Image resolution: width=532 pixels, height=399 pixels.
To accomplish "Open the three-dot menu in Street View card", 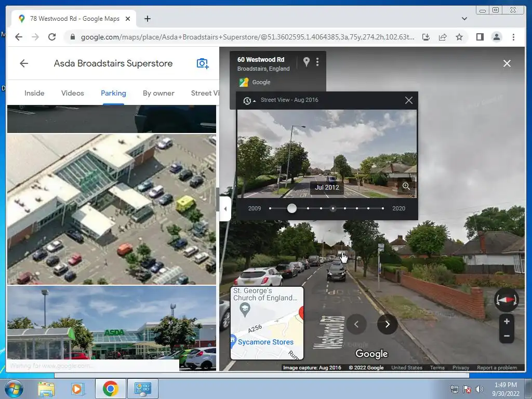I will (317, 62).
